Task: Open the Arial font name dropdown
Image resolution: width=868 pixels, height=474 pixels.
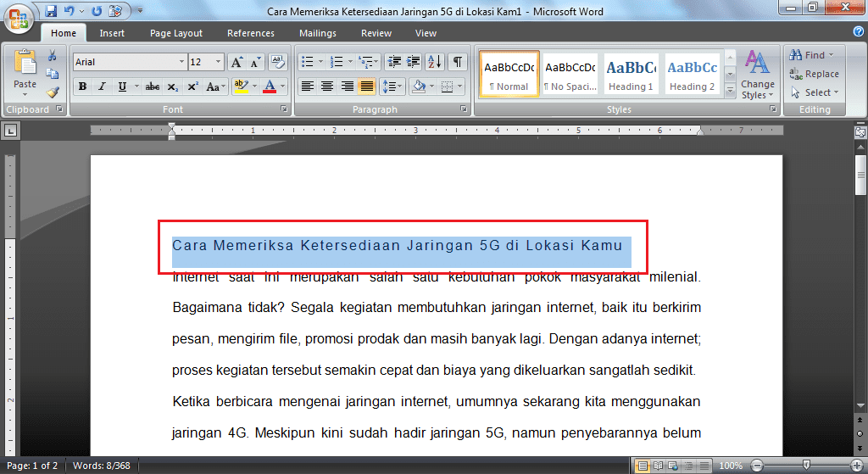Action: [x=181, y=62]
